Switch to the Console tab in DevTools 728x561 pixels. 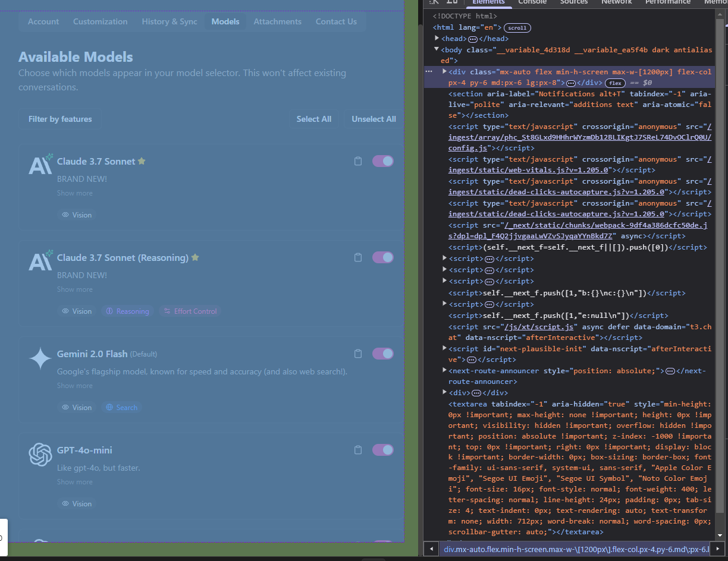coord(532,2)
